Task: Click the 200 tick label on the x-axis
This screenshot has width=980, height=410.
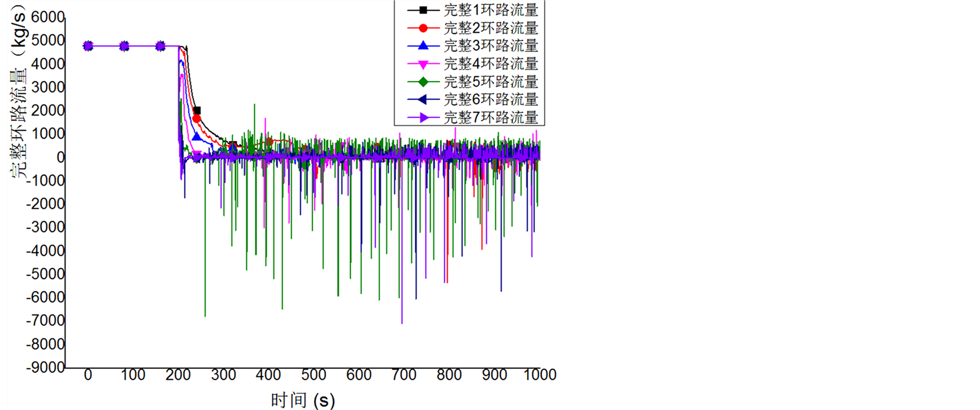Action: [x=178, y=375]
